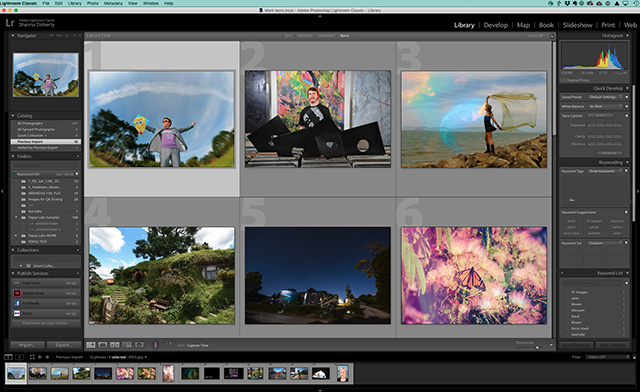Open the Metadata menu
Image resolution: width=640 pixels, height=392 pixels.
pos(113,3)
